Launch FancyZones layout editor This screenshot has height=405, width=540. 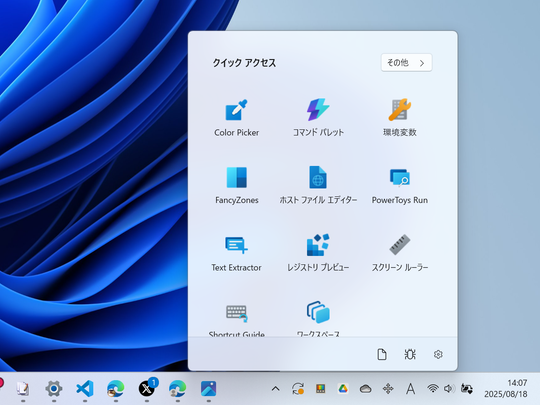237,186
